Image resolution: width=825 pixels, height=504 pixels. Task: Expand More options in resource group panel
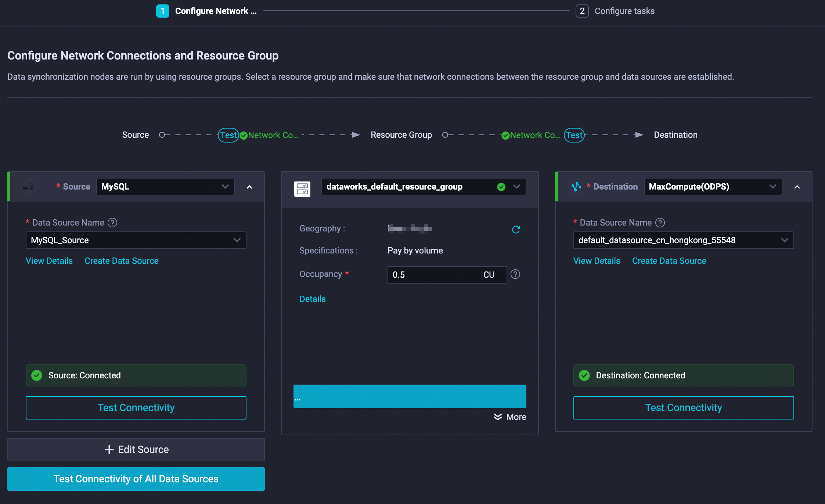coord(510,417)
